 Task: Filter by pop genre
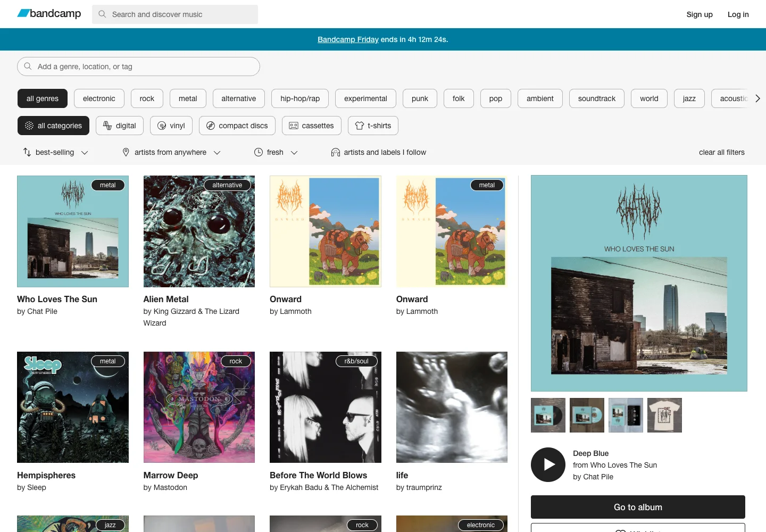pyautogui.click(x=496, y=98)
